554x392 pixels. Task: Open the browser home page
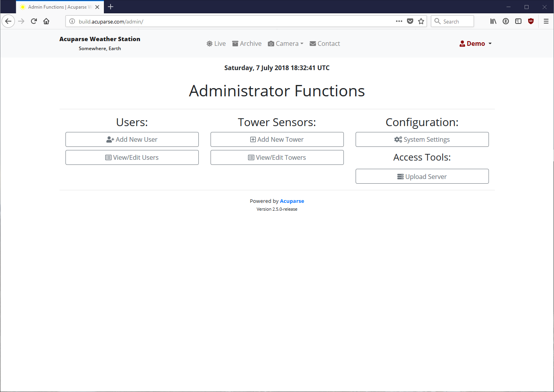click(46, 21)
